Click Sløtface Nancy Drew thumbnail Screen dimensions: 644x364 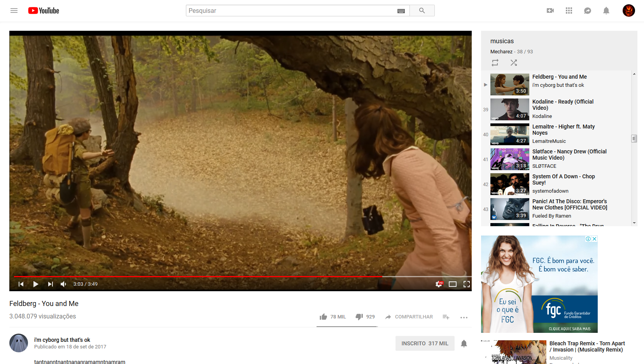(x=510, y=159)
